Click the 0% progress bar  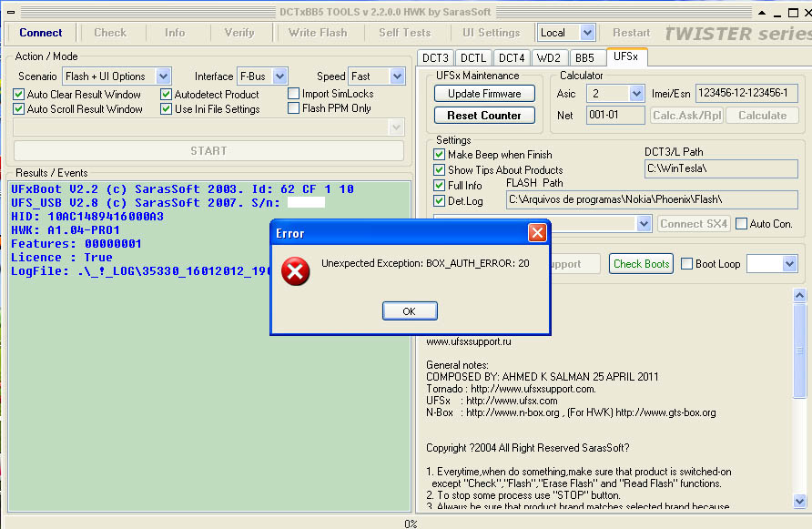click(x=411, y=524)
